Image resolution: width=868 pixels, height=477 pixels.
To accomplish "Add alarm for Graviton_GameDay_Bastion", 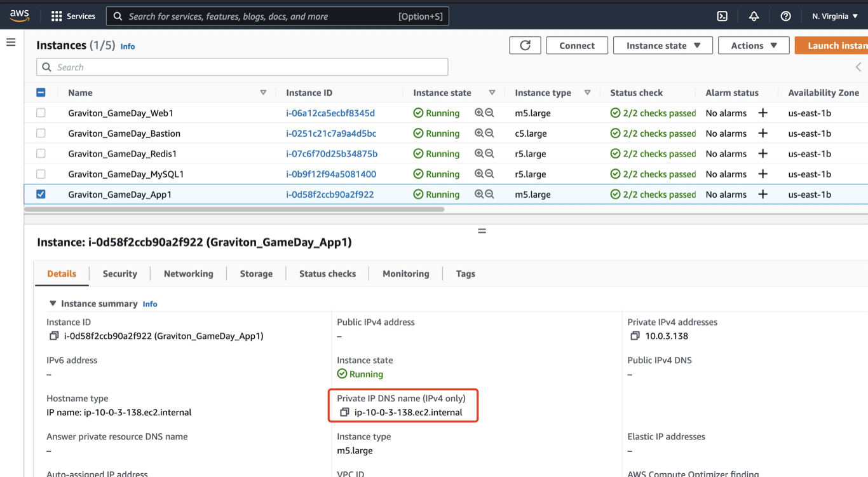I will pyautogui.click(x=763, y=133).
